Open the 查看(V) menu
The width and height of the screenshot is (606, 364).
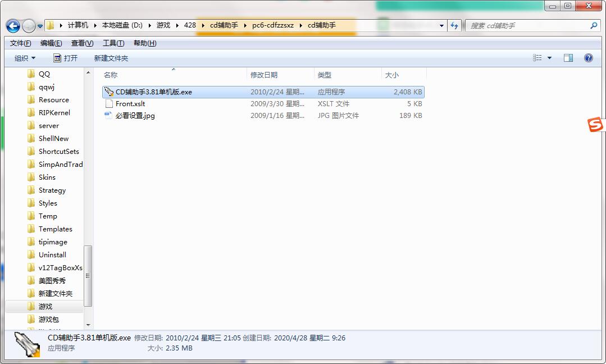83,43
